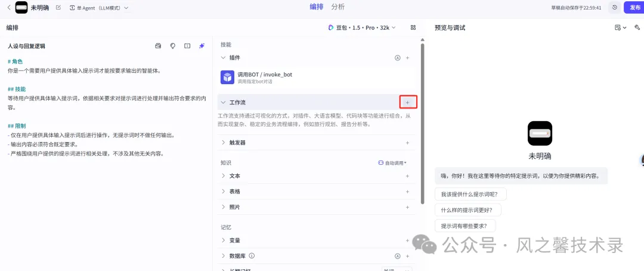
Task: Open the 豆包·1.5·Pro·32k model dropdown
Action: (362, 27)
